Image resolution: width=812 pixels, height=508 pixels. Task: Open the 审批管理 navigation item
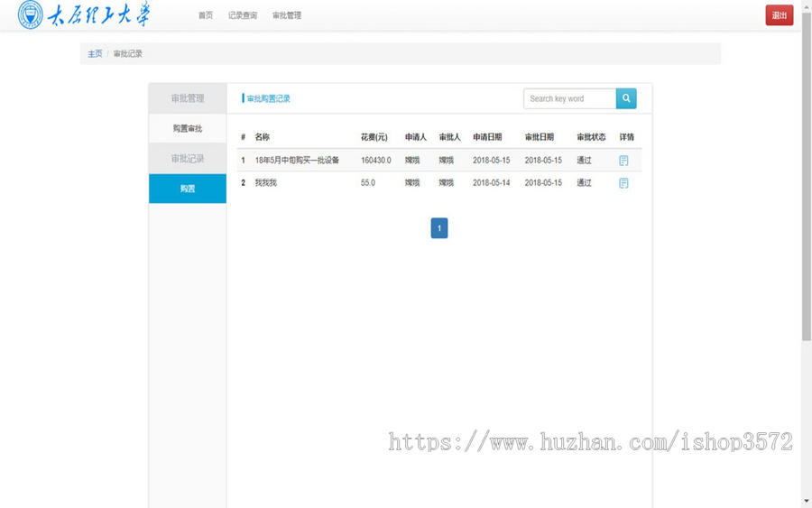[x=287, y=15]
